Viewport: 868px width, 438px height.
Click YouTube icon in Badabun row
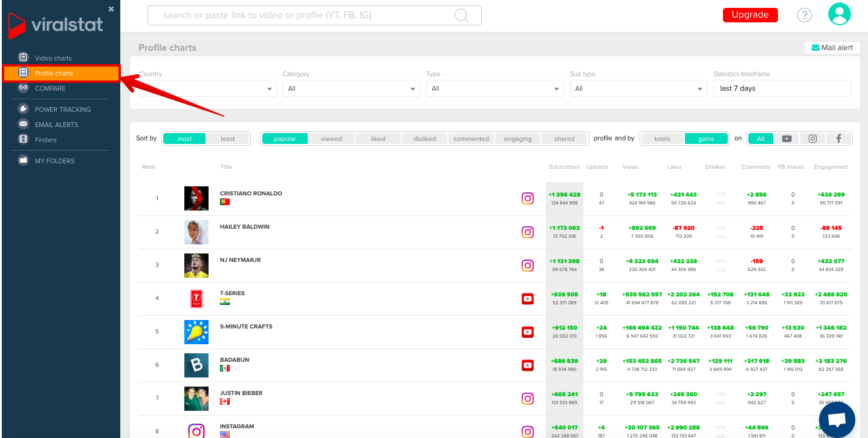tap(528, 365)
